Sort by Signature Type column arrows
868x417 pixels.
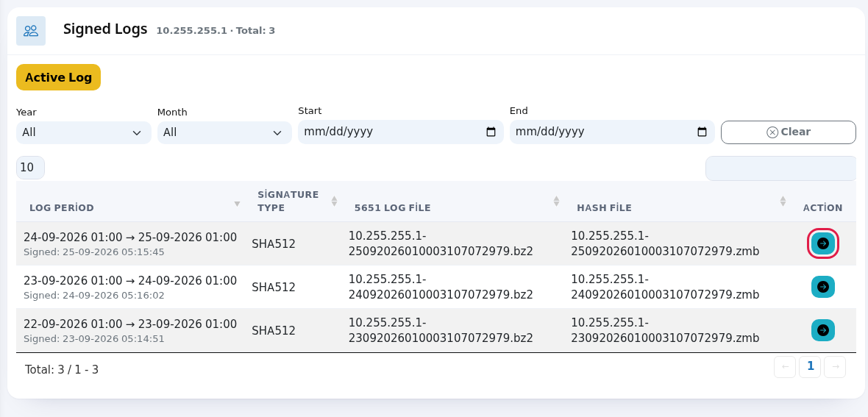[x=334, y=201]
